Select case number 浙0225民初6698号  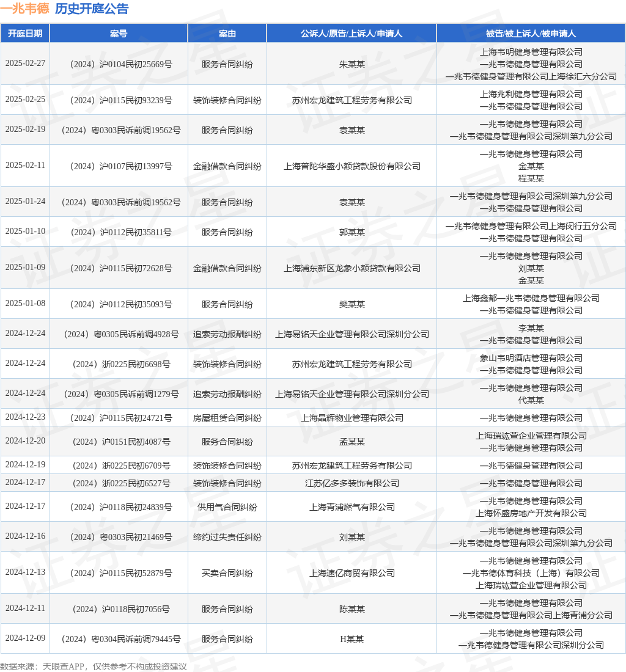coord(121,364)
